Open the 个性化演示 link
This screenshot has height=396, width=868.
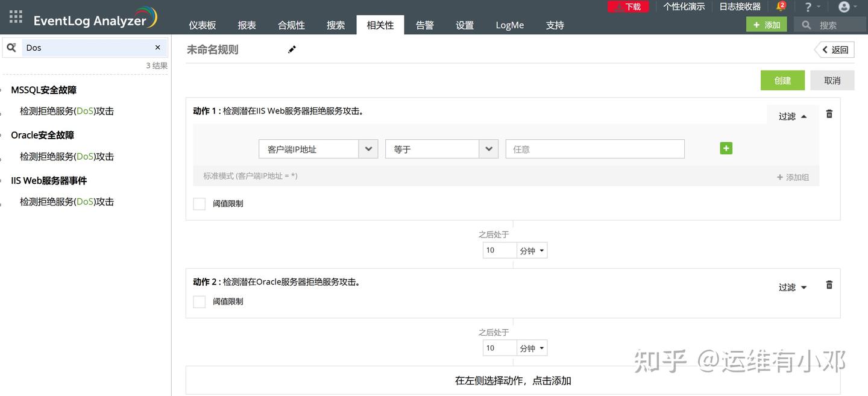(684, 7)
